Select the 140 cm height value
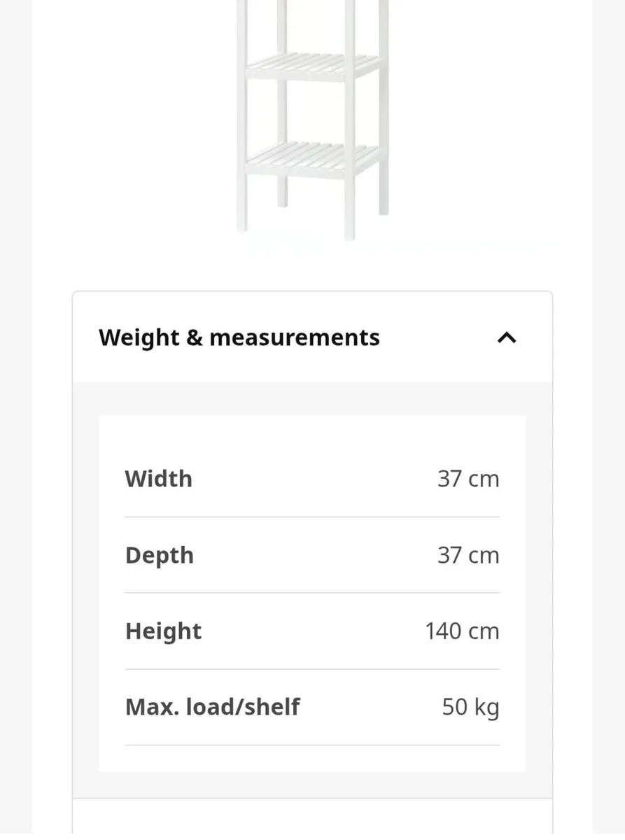Image resolution: width=625 pixels, height=840 pixels. pyautogui.click(x=462, y=631)
